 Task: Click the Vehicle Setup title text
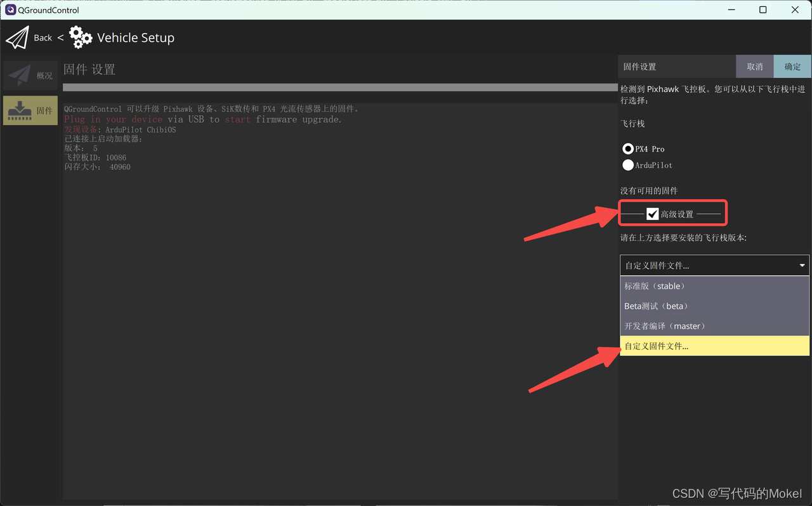[136, 38]
